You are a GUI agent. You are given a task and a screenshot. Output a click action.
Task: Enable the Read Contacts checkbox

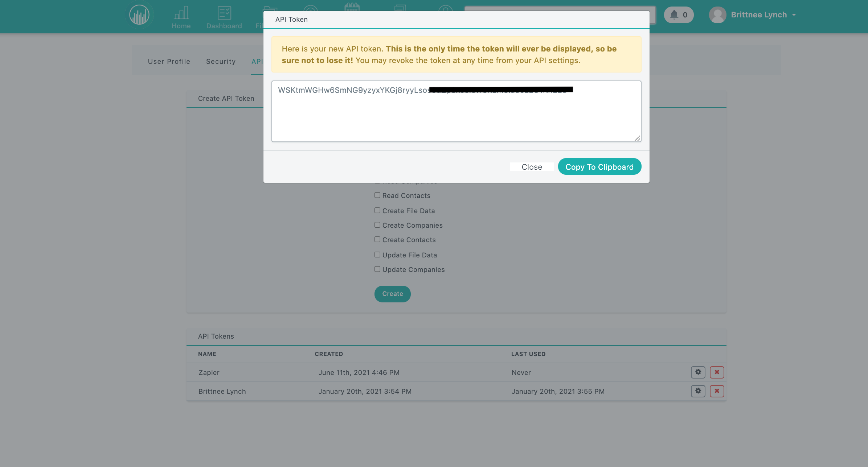coord(377,195)
